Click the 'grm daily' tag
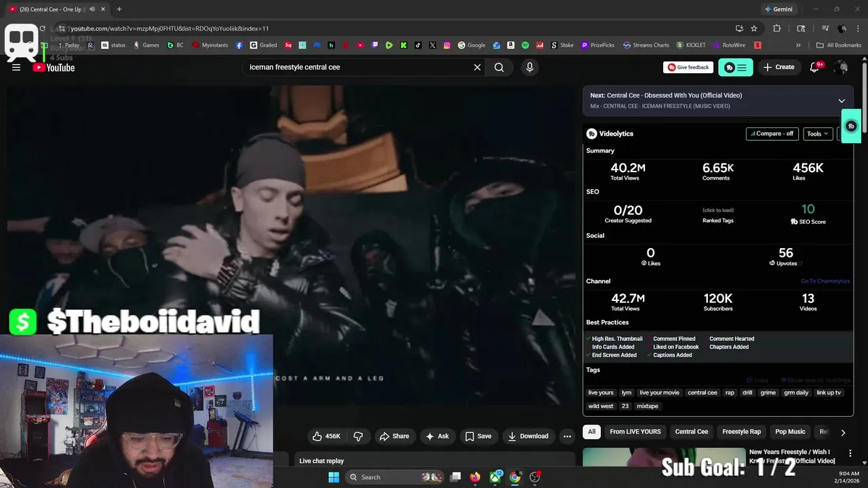868x488 pixels. 796,392
